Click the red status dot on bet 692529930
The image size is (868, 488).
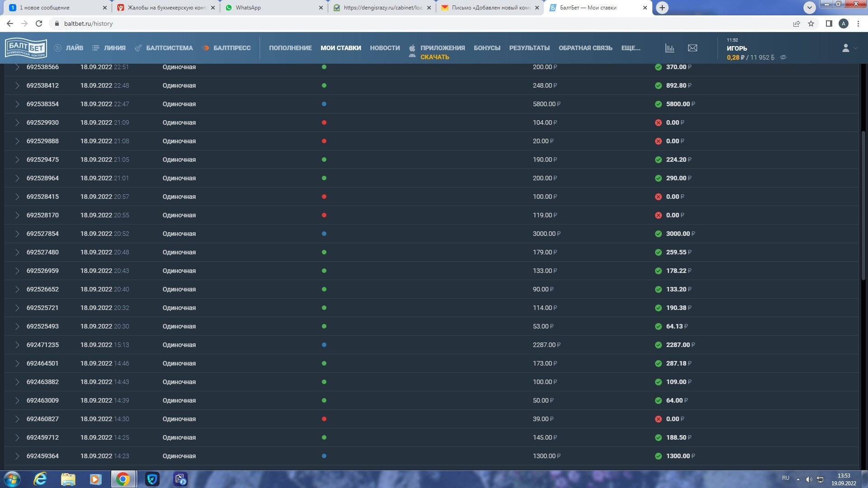click(324, 122)
